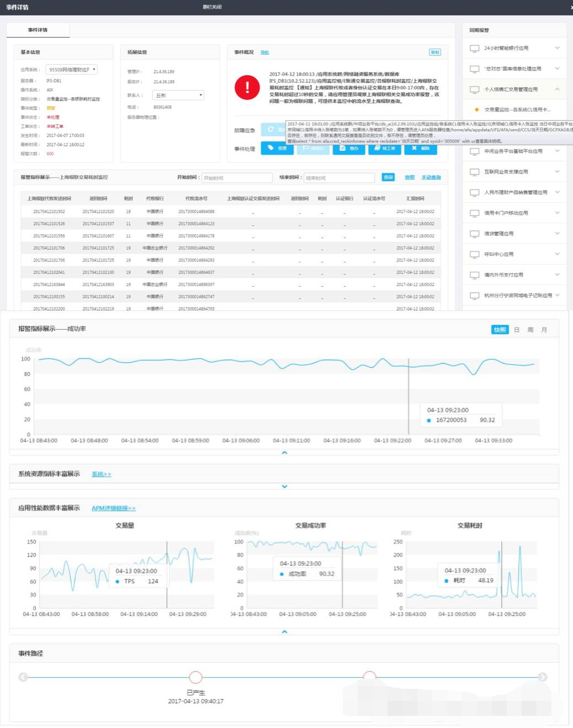The image size is (573, 728).
Task: Click the 受理 button with tag icon
Action: pos(277,148)
